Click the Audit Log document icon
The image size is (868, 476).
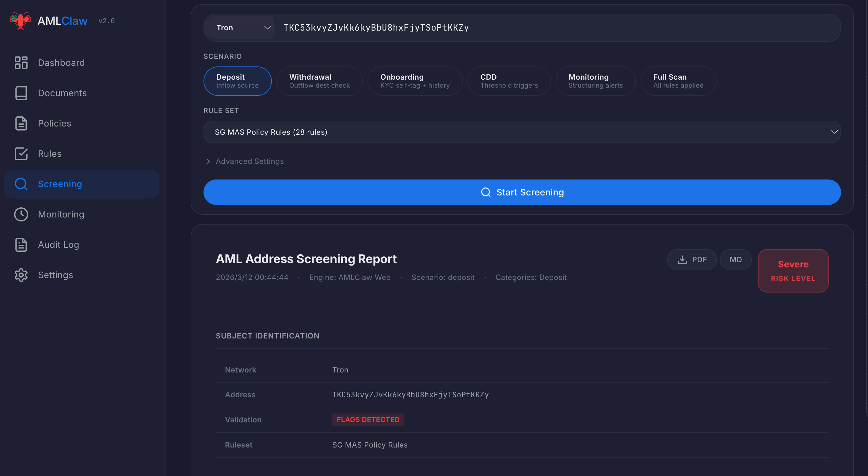click(x=21, y=245)
